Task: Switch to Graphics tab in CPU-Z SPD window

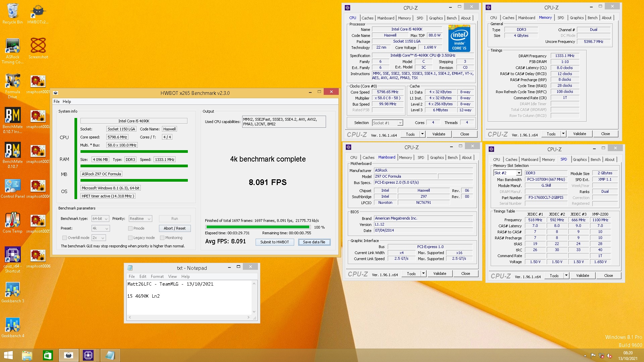Action: tap(580, 160)
